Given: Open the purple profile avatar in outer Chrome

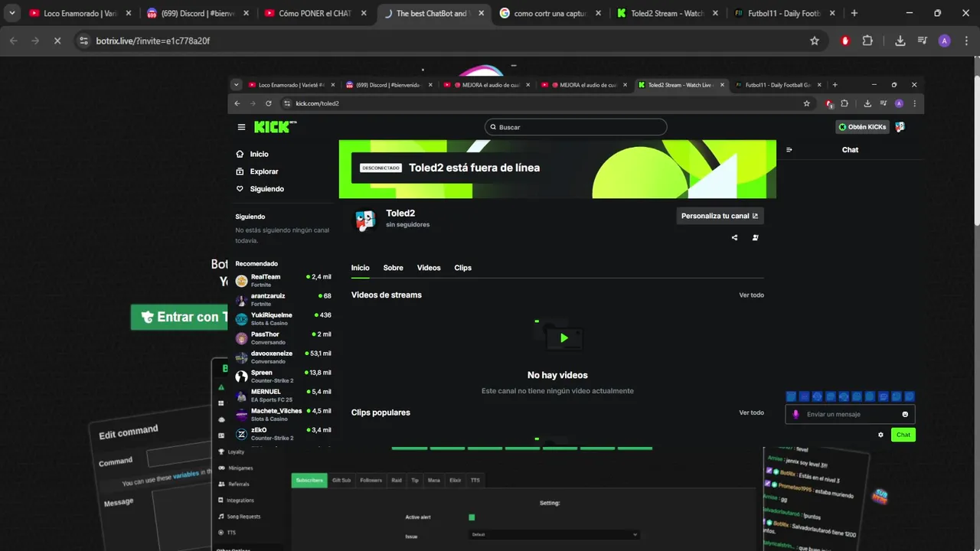Looking at the screenshot, I should [x=944, y=41].
